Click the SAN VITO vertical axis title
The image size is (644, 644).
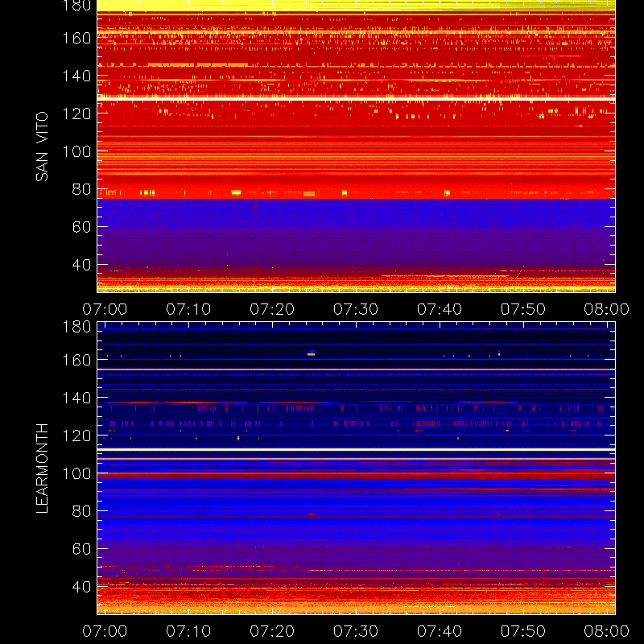click(42, 147)
